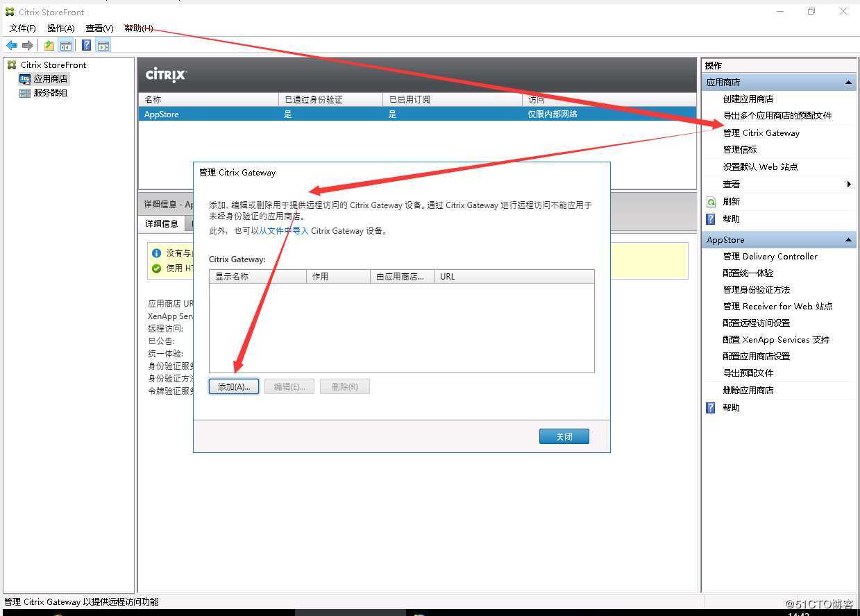
Task: Click the grey forward arrow toolbar icon
Action: point(28,46)
